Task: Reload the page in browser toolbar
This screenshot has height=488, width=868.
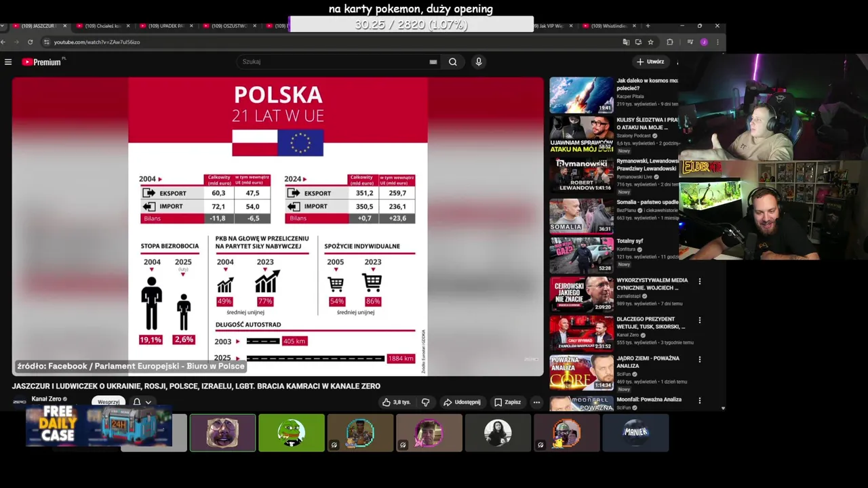Action: click(30, 42)
